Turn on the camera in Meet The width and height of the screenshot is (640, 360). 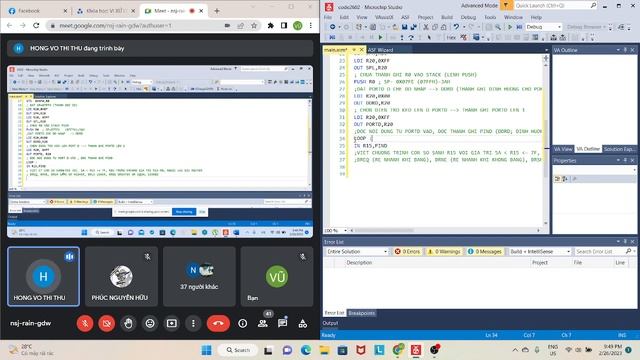107,323
